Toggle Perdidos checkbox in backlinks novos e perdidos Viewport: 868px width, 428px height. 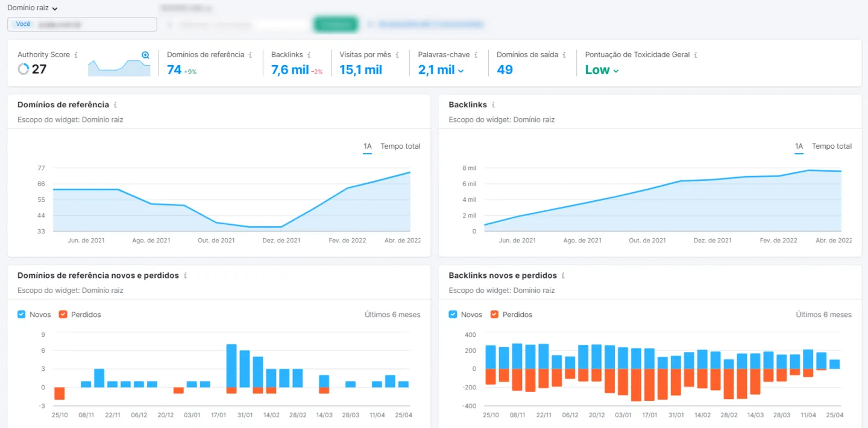click(x=494, y=315)
